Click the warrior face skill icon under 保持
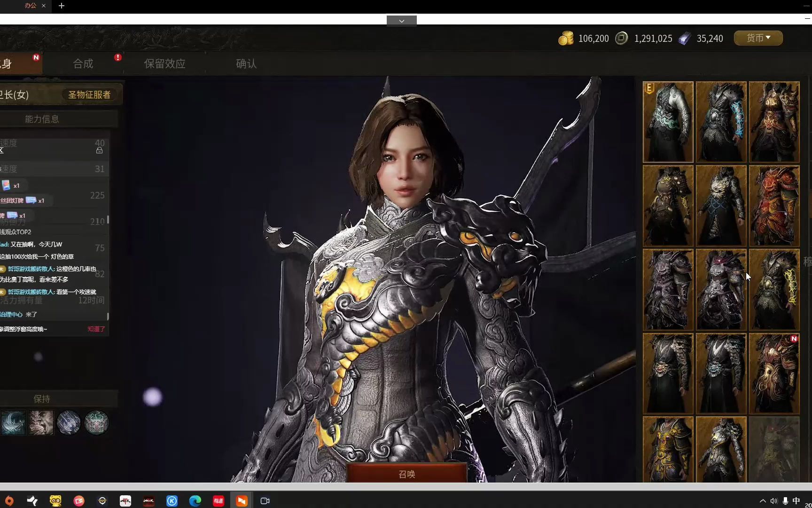The height and width of the screenshot is (508, 812). click(x=41, y=422)
